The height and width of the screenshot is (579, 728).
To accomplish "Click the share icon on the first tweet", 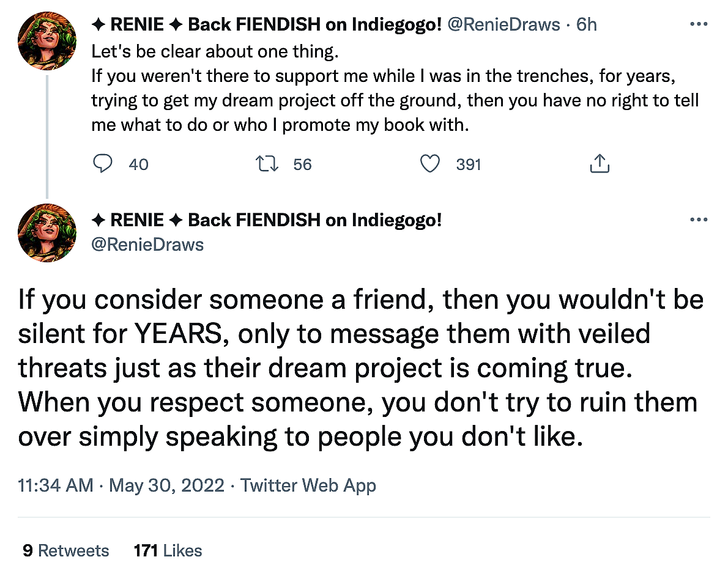I will [600, 164].
